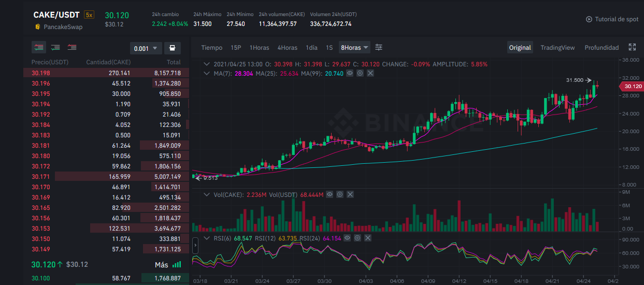Click the 30.120 last price in order book
The width and height of the screenshot is (644, 285).
coord(44,264)
